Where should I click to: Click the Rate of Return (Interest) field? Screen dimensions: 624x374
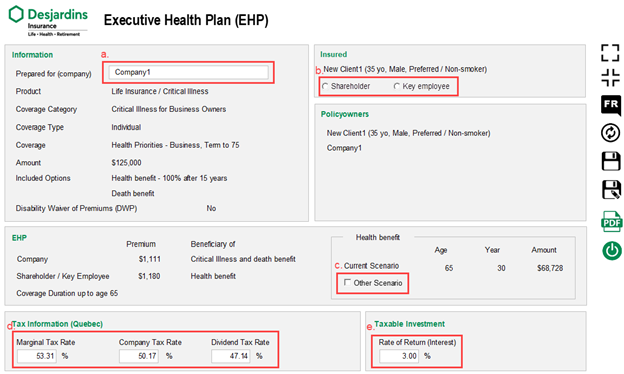pyautogui.click(x=399, y=356)
